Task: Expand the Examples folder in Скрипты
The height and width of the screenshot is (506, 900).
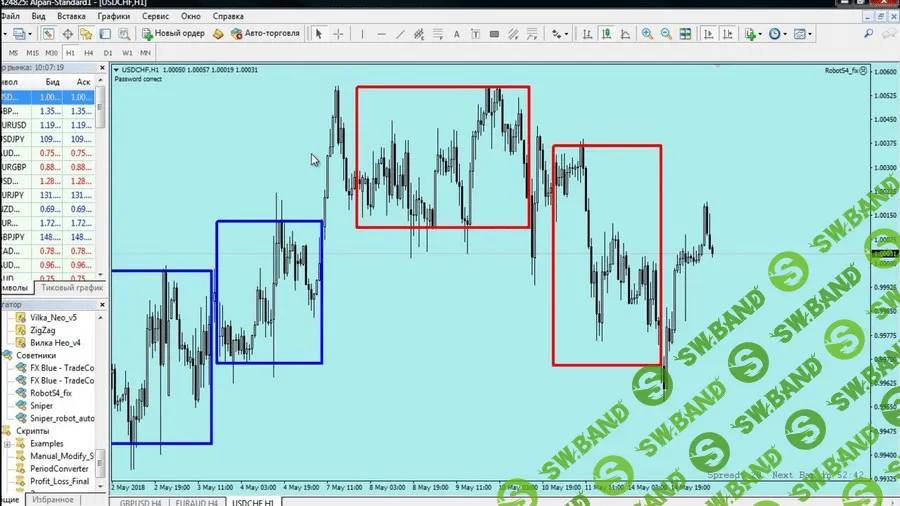Action: 8,443
